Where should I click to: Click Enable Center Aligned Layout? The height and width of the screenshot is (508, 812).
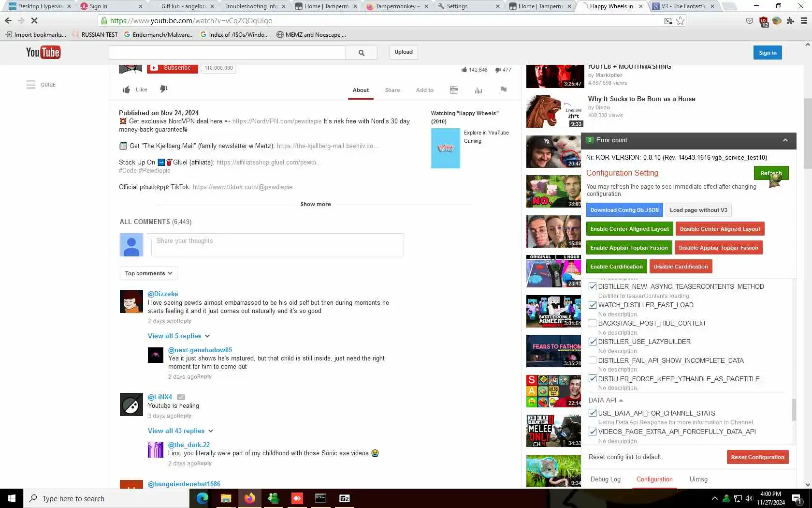(629, 229)
